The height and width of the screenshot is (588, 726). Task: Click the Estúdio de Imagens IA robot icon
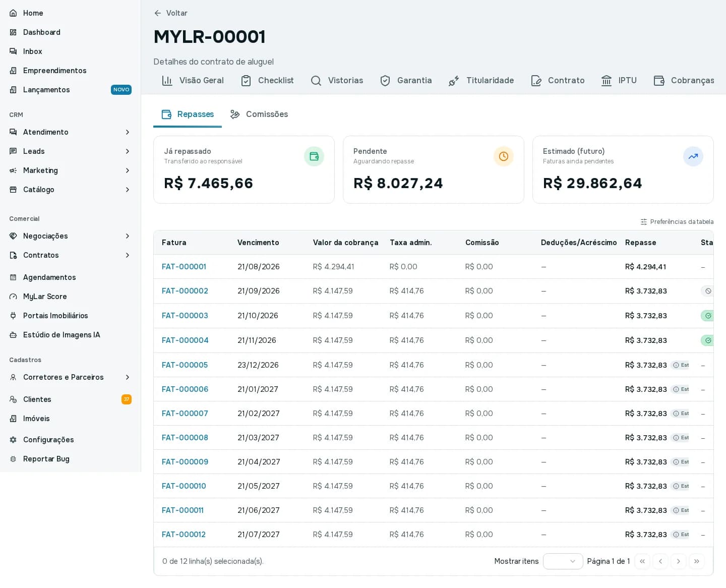click(13, 335)
